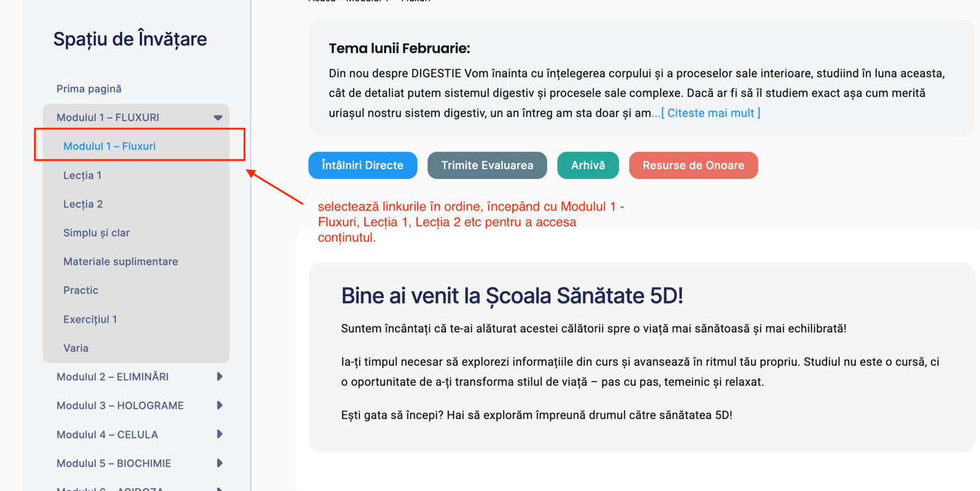Image resolution: width=980 pixels, height=491 pixels.
Task: Open Lecția 2 in the sidebar
Action: point(83,204)
